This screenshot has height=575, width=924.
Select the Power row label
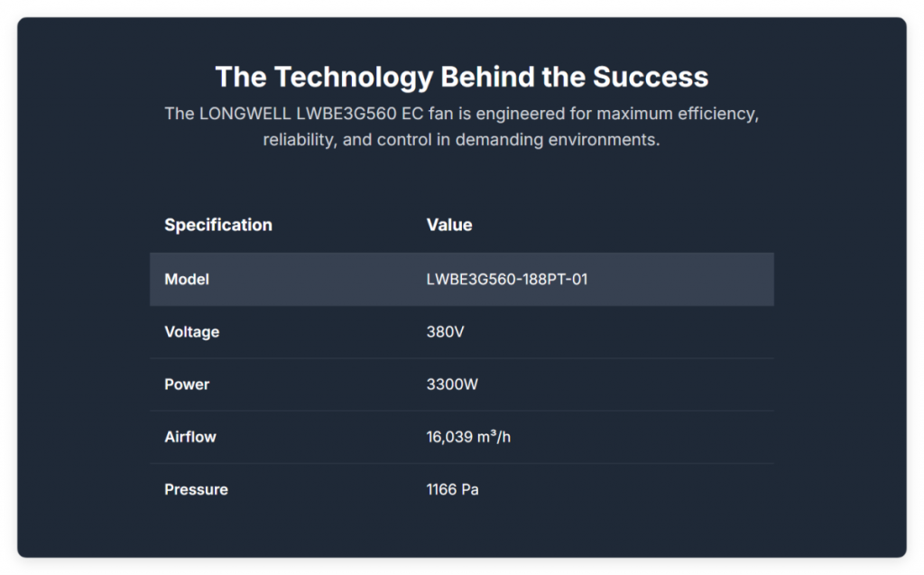click(x=186, y=385)
